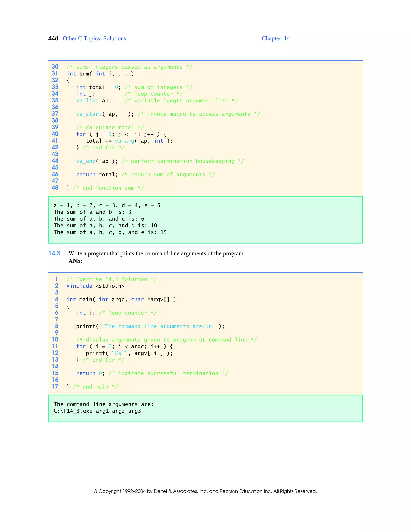The image size is (411, 532).
Task: Click the 'Chapter 14' header text
Action: (x=276, y=39)
